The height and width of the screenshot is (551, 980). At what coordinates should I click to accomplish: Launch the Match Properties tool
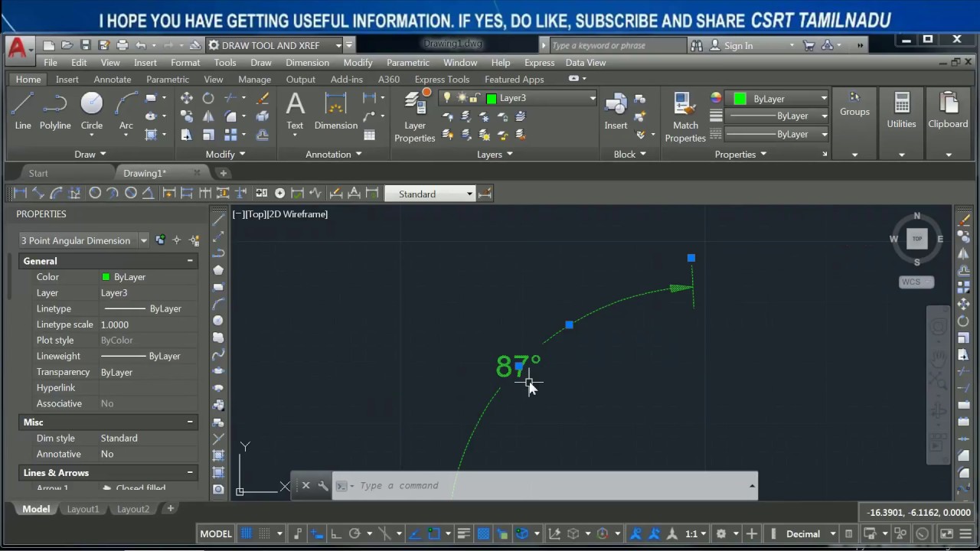685,116
